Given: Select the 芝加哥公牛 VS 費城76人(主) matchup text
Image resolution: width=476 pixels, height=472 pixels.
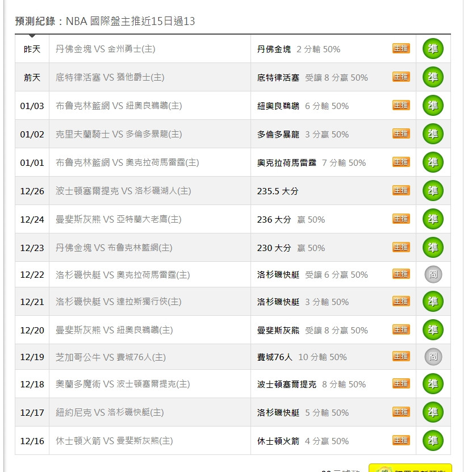Looking at the screenshot, I should (x=111, y=357).
